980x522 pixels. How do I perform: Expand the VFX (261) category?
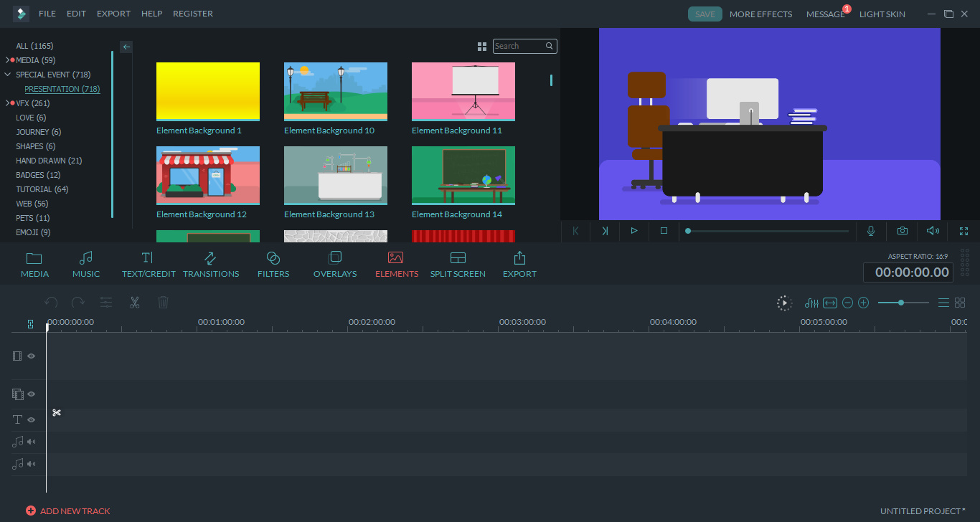pyautogui.click(x=8, y=103)
